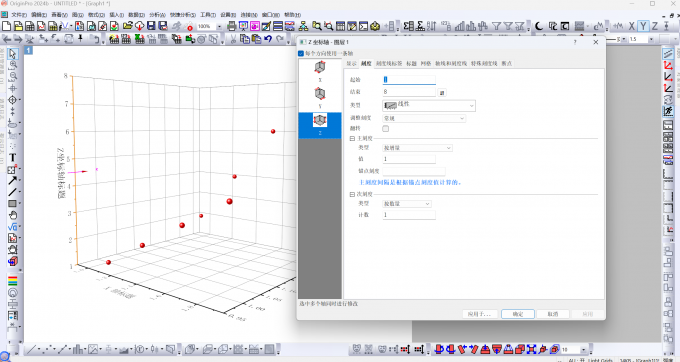Select the X axis in the axis list
The height and width of the screenshot is (362, 680).
coord(320,72)
